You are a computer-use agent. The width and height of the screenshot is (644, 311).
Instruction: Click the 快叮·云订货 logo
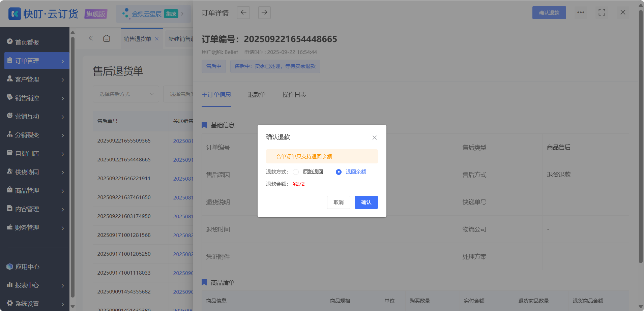pos(43,14)
